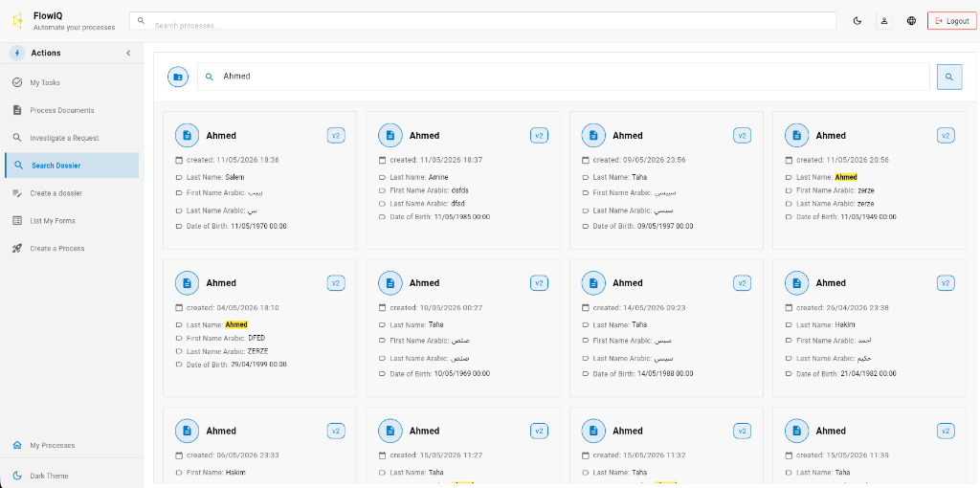Image resolution: width=980 pixels, height=488 pixels.
Task: Click v2 badge on card created 15/05/2026 11:39
Action: tap(946, 431)
